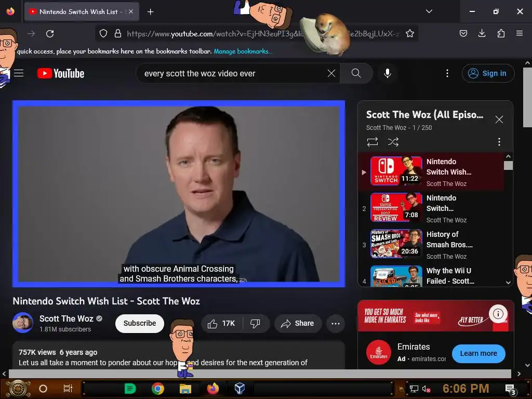Open the playlist three-dot options menu
Viewport: 532px width, 399px height.
(499, 142)
